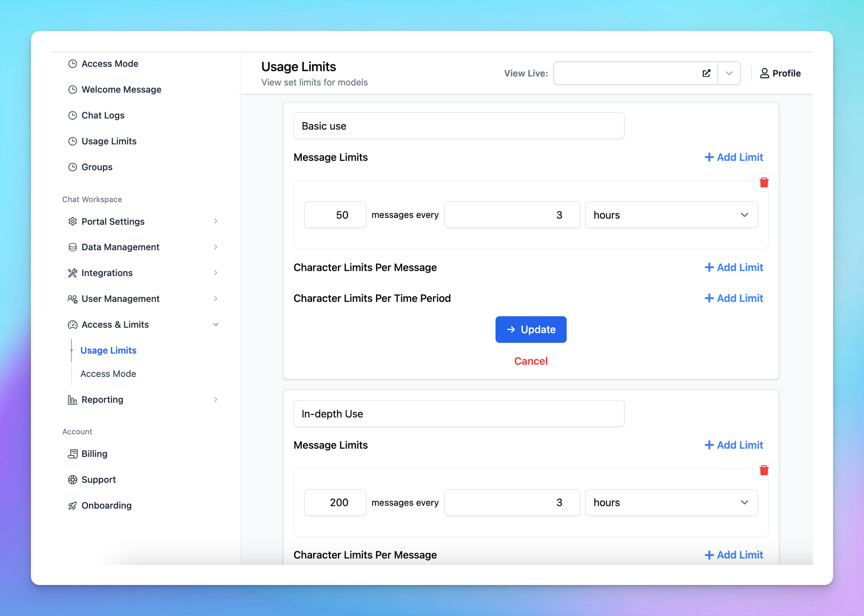This screenshot has width=864, height=616.
Task: Collapse Access & Limits chevron
Action: [x=216, y=325]
